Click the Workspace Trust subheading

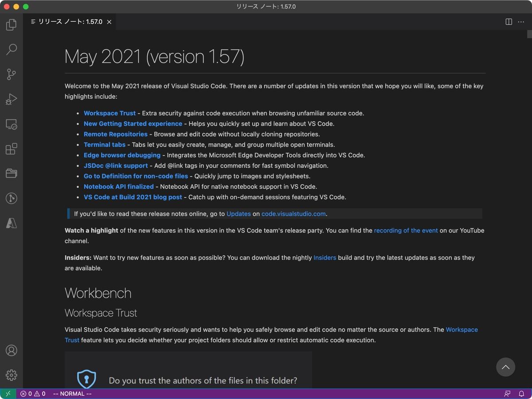[x=101, y=313]
